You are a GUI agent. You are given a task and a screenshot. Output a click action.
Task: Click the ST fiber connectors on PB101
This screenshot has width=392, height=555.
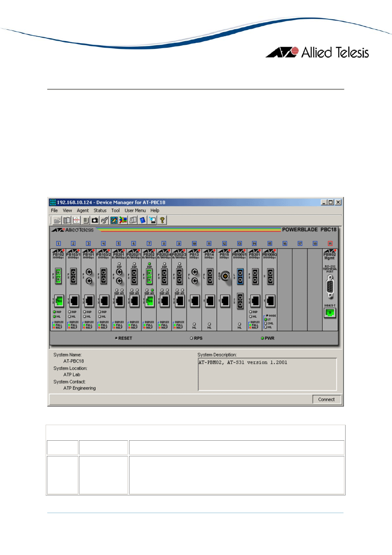click(89, 276)
